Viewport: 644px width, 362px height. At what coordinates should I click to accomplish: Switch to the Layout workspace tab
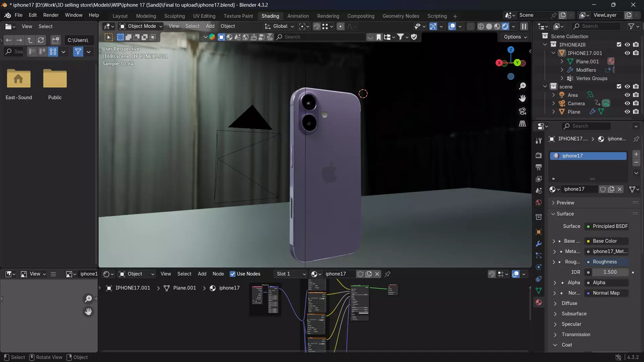click(x=120, y=16)
